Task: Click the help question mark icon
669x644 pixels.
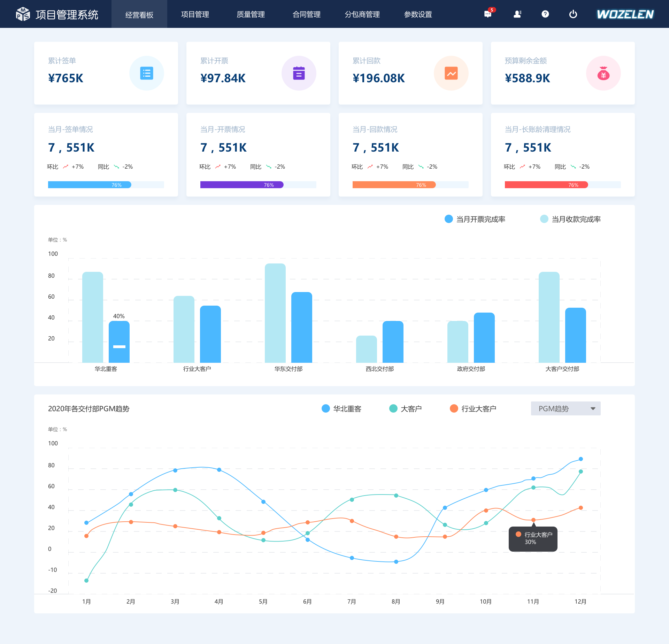Action: (545, 14)
